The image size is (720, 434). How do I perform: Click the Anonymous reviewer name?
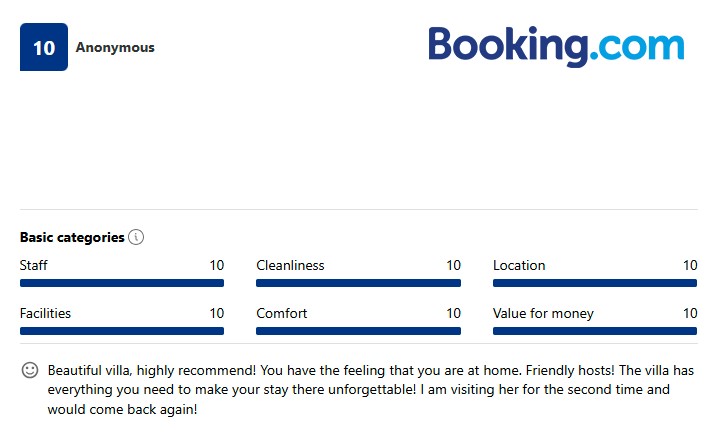pos(115,47)
